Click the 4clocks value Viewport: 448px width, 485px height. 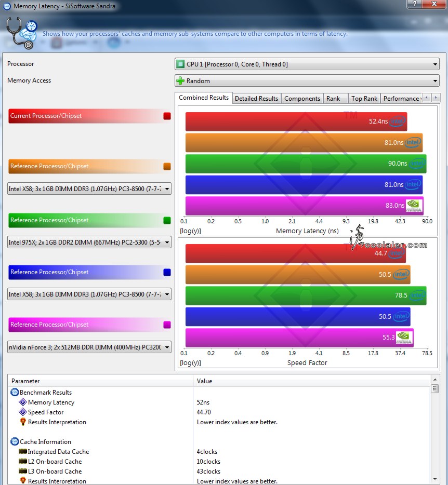[207, 452]
